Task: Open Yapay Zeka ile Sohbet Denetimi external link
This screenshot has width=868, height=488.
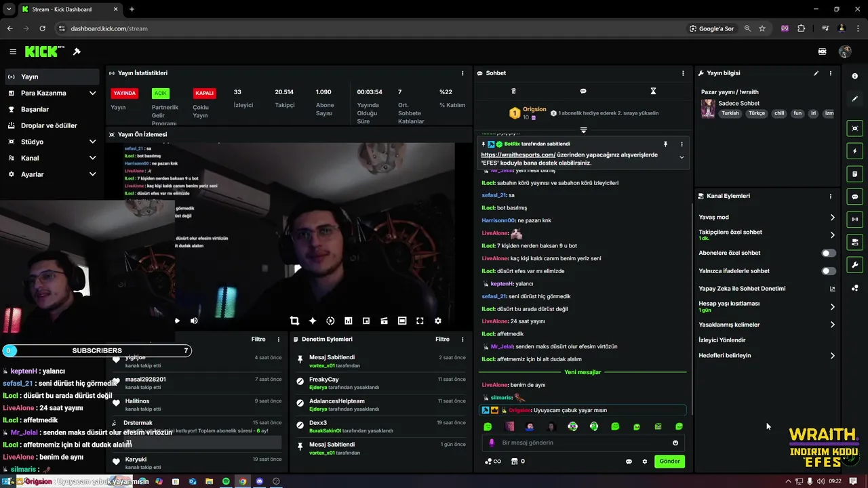Action: (x=833, y=289)
